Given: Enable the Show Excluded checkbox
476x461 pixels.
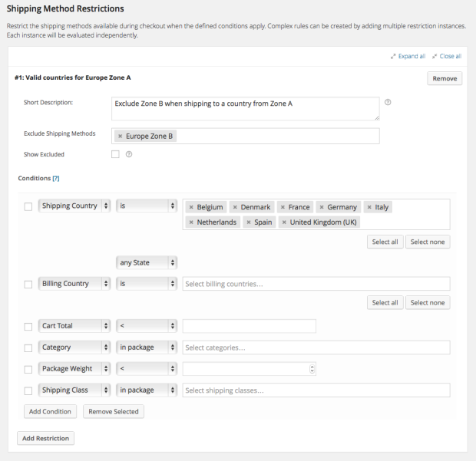Looking at the screenshot, I should tap(115, 154).
